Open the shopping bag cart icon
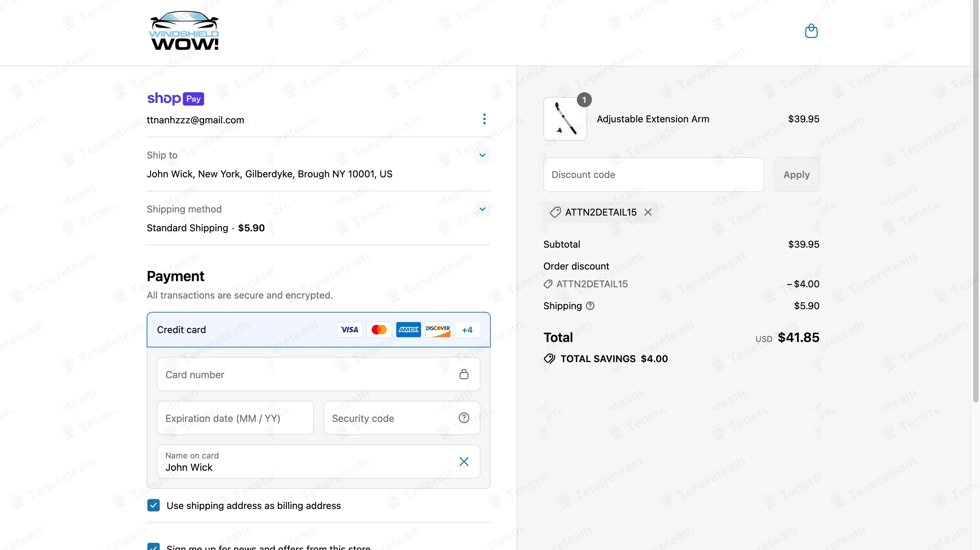980x550 pixels. 811,31
